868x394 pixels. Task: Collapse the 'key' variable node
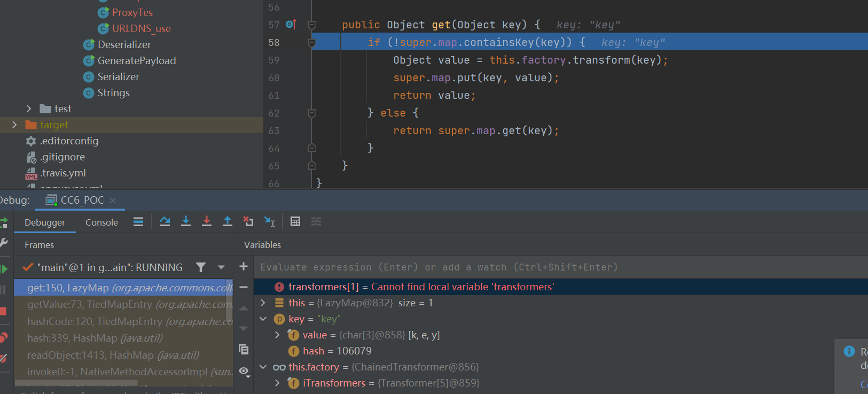[263, 319]
